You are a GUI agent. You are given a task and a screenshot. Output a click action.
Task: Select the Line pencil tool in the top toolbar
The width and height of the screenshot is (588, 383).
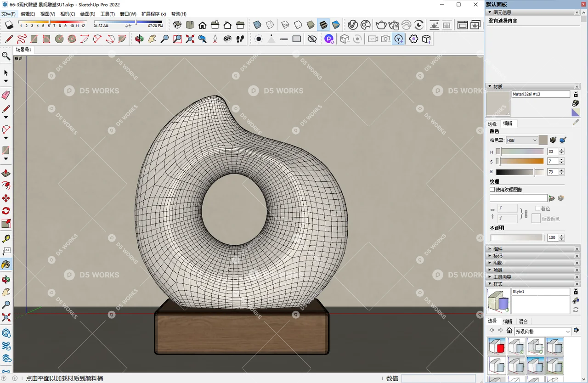(9, 39)
